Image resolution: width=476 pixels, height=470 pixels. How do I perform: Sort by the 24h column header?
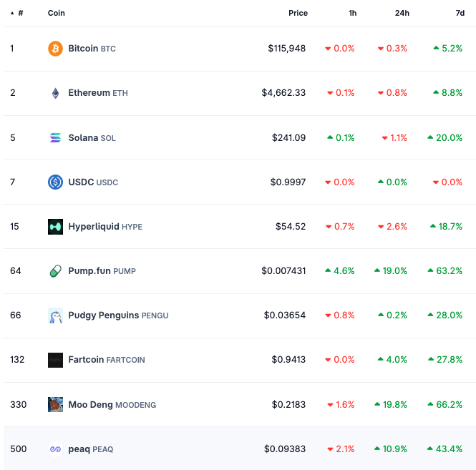[402, 13]
